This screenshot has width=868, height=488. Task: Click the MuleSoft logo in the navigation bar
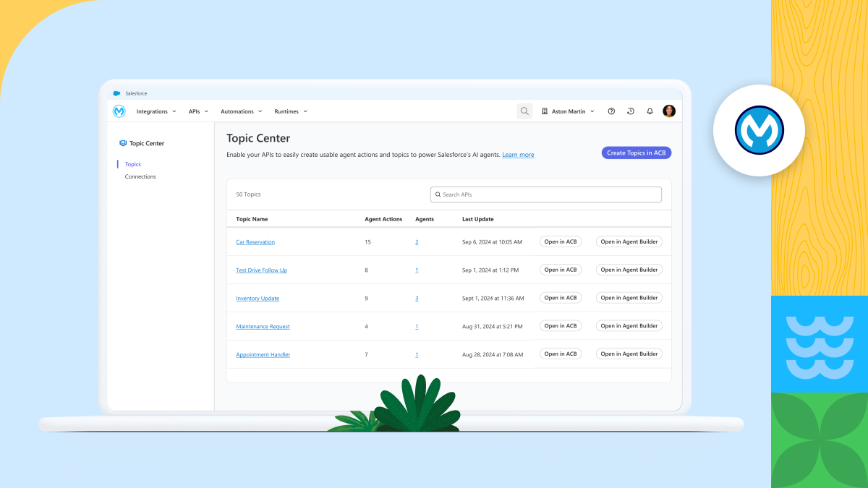coord(119,111)
